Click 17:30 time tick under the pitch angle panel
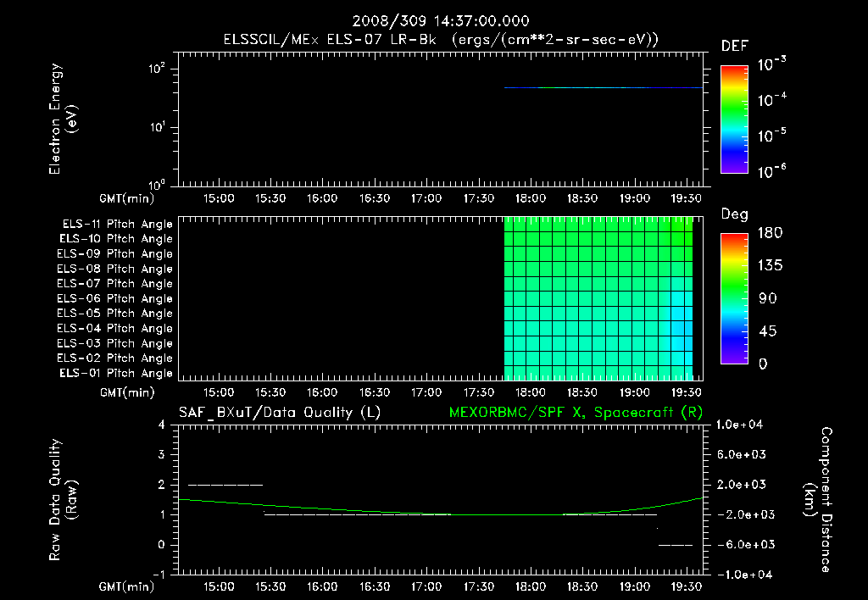Screen dimensions: 868x600 (479, 393)
